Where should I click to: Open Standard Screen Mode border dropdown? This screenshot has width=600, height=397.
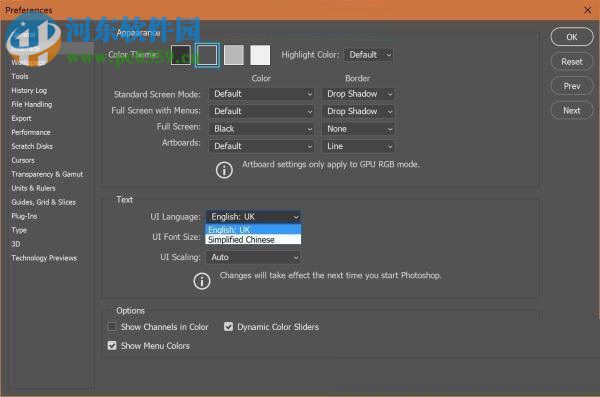pos(358,94)
